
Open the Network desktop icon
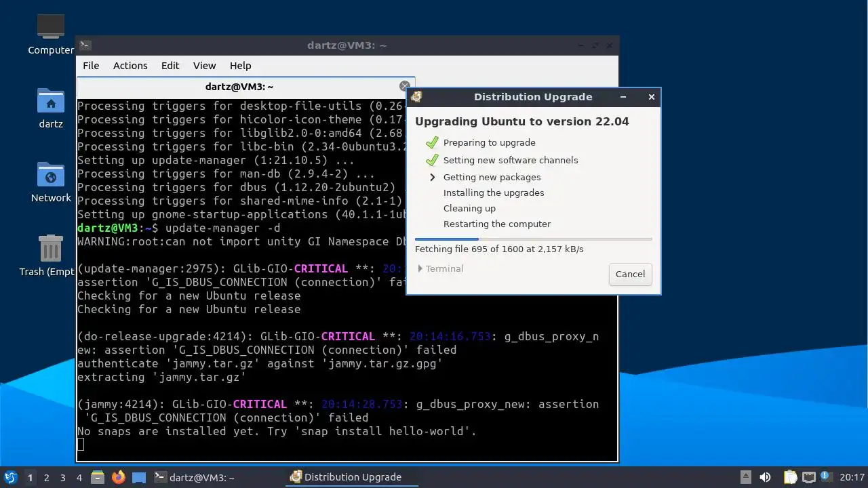(51, 174)
